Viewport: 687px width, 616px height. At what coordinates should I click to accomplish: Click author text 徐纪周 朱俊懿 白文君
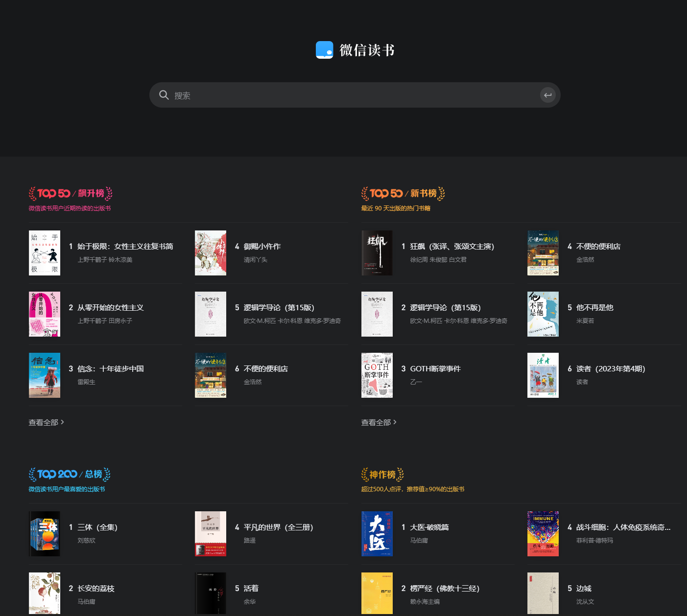438,260
